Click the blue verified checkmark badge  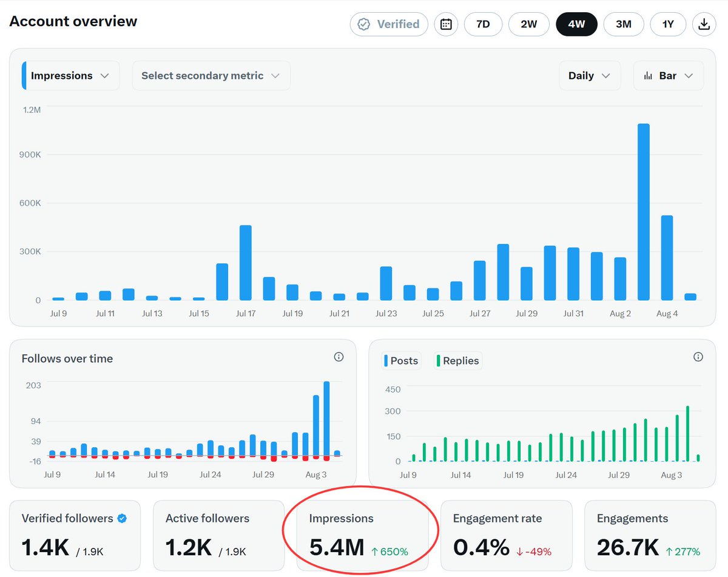point(122,519)
